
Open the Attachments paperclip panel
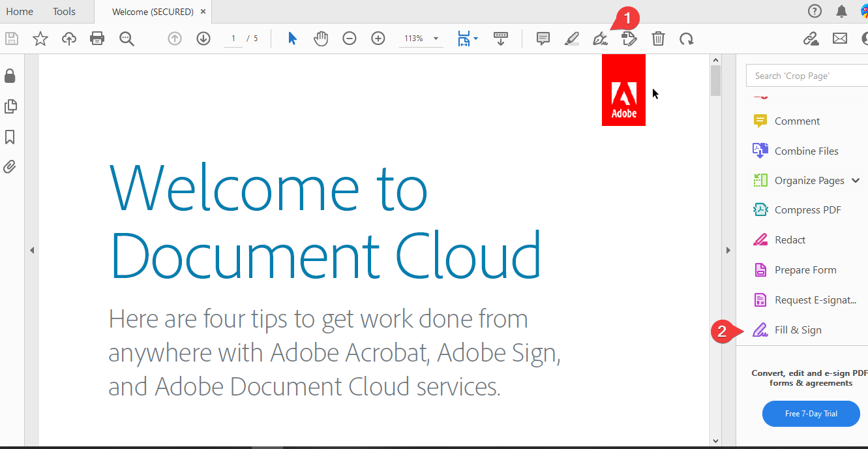[10, 166]
